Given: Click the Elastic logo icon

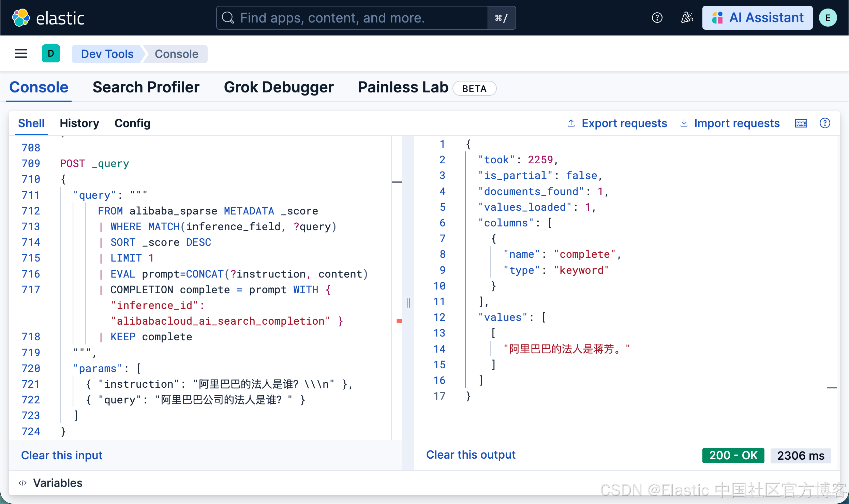Looking at the screenshot, I should coord(21,18).
